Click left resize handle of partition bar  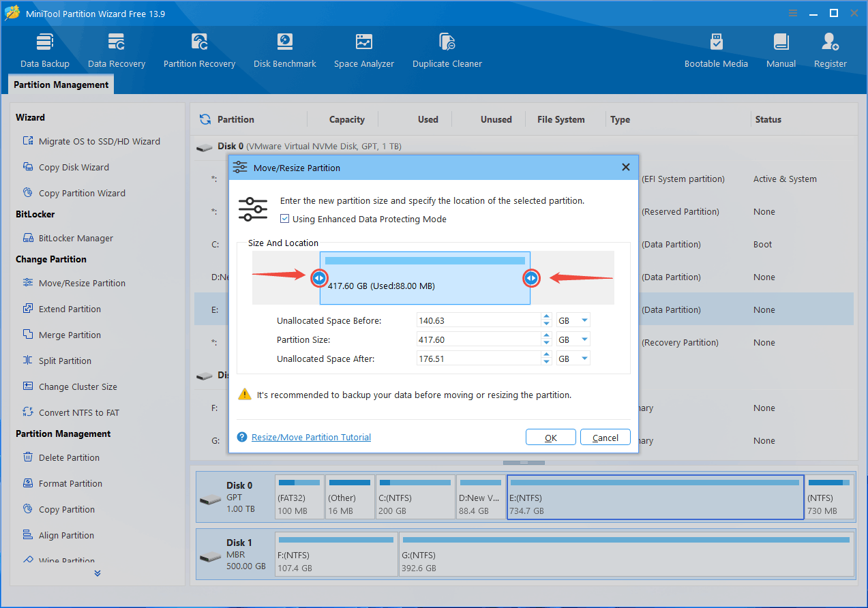[x=319, y=277]
